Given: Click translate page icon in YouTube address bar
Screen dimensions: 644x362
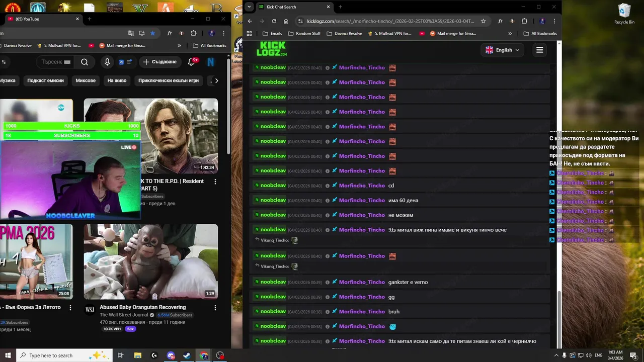Looking at the screenshot, I should (x=131, y=33).
